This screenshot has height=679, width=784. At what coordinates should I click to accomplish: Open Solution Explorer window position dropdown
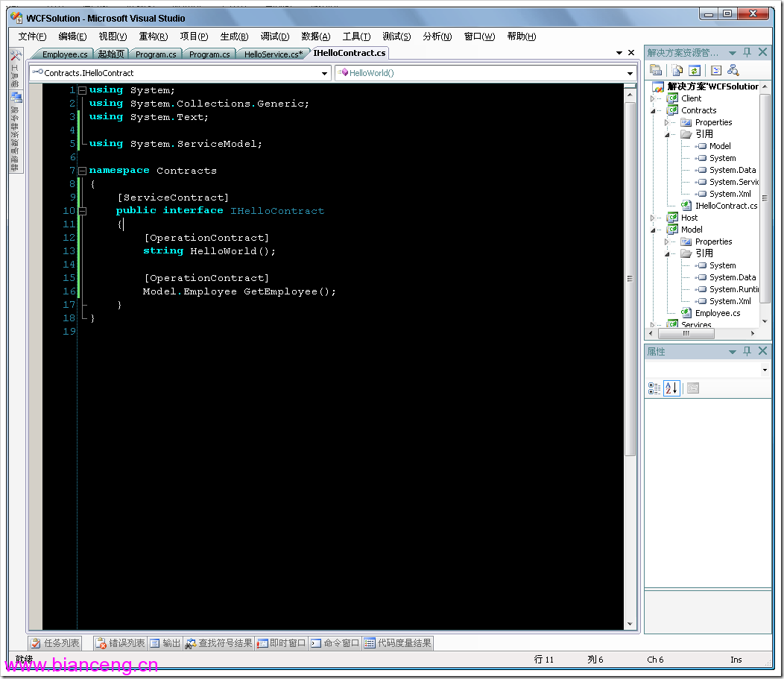(733, 52)
